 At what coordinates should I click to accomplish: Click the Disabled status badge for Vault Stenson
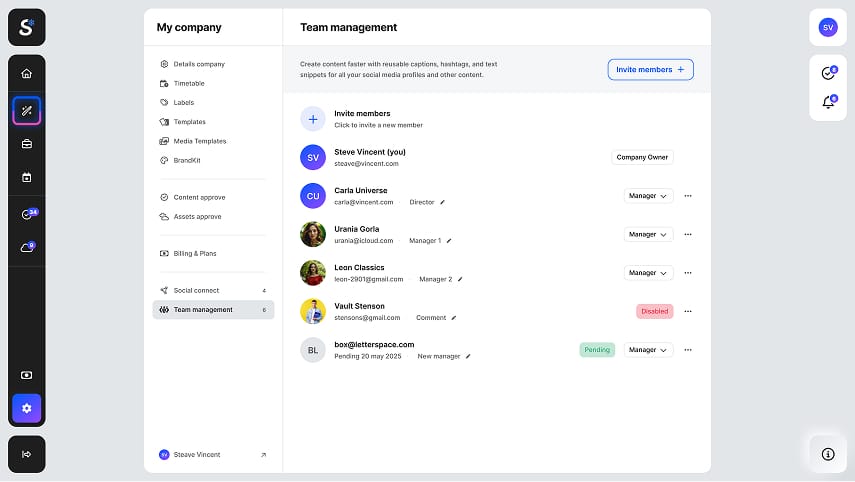pos(654,311)
